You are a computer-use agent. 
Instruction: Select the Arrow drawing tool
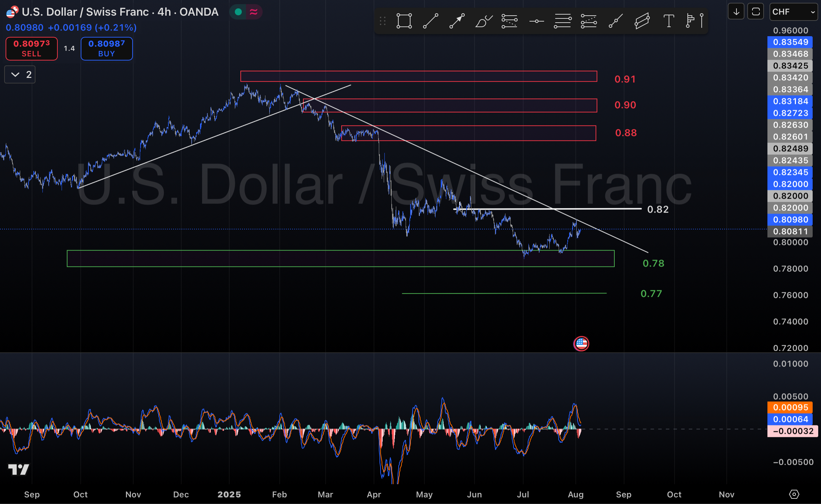pos(457,21)
